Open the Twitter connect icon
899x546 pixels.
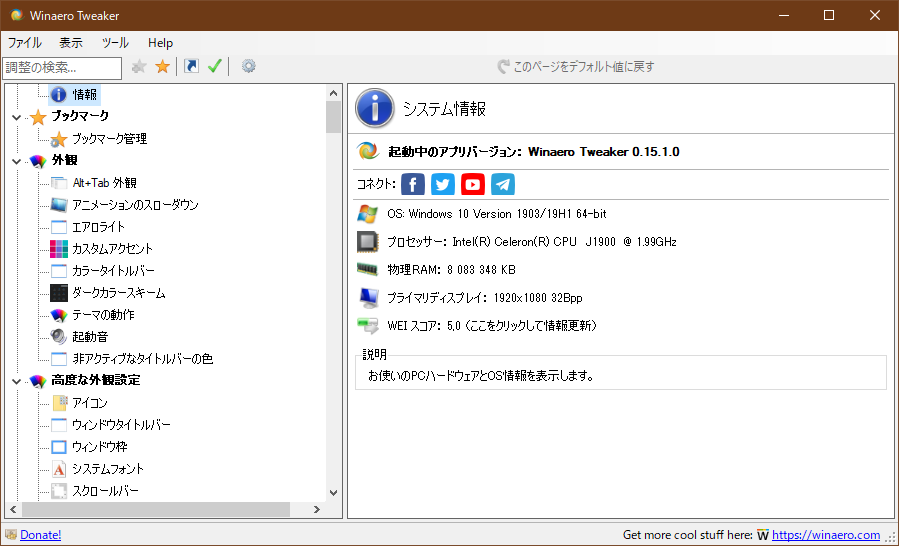pos(443,184)
